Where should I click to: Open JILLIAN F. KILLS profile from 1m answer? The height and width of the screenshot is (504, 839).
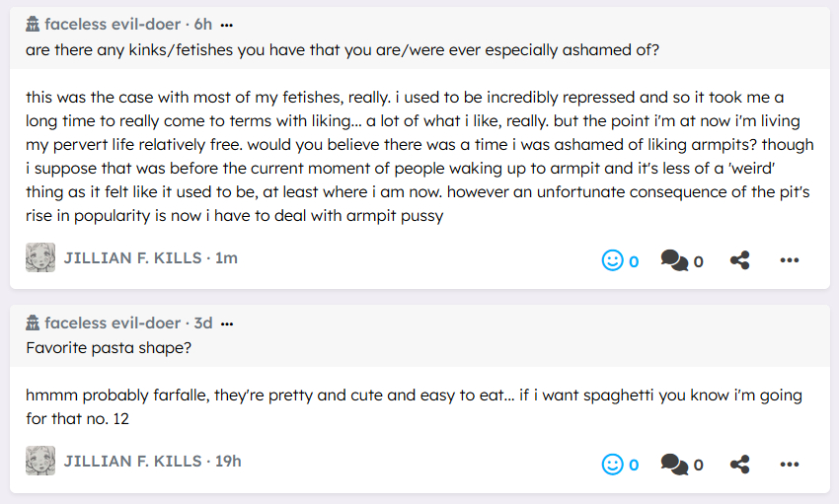132,258
